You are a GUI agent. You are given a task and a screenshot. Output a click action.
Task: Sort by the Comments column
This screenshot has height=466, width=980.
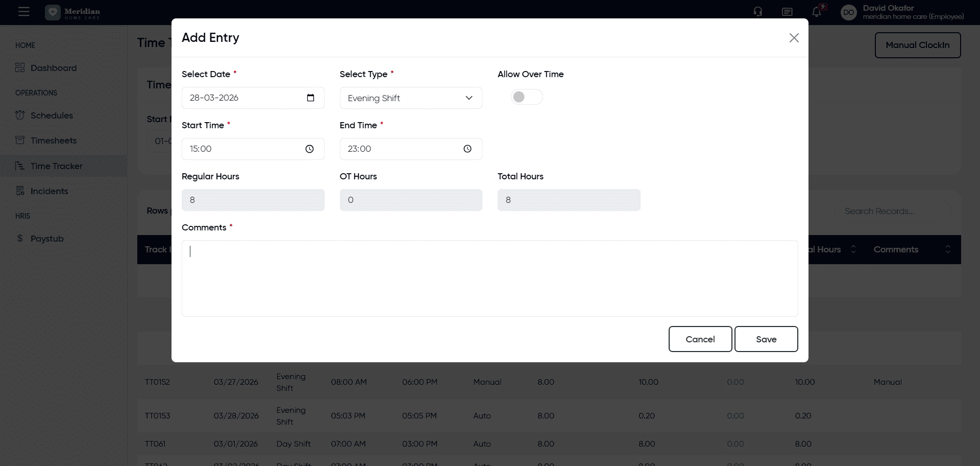tap(947, 249)
